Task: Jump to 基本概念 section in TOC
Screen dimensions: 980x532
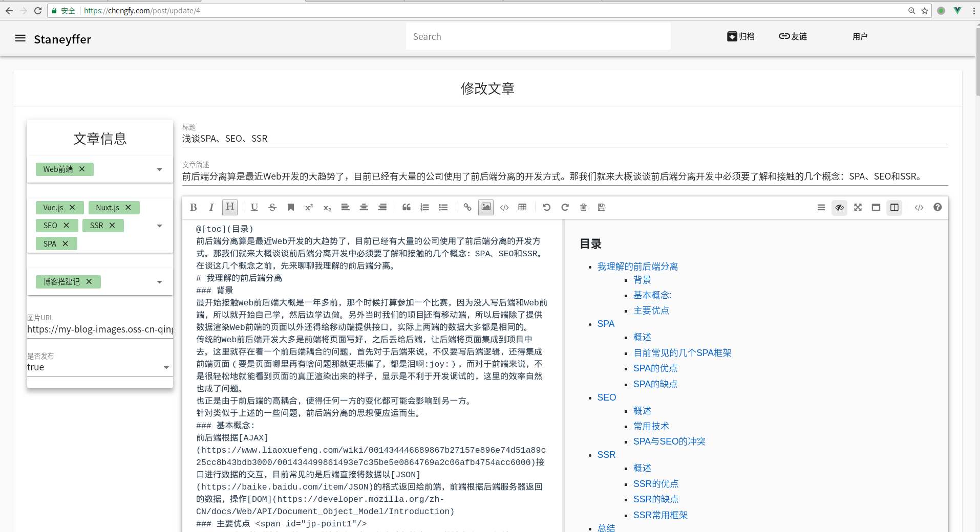Action: click(x=652, y=295)
